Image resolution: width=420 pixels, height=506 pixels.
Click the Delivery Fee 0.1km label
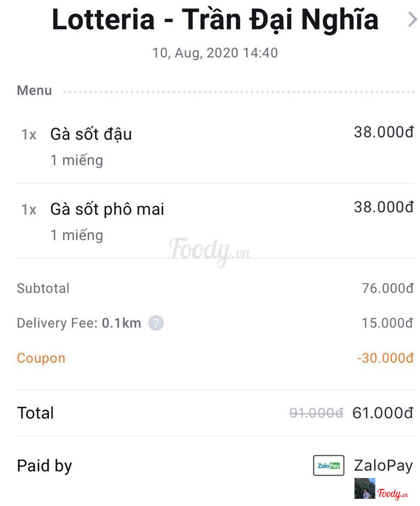pos(79,323)
